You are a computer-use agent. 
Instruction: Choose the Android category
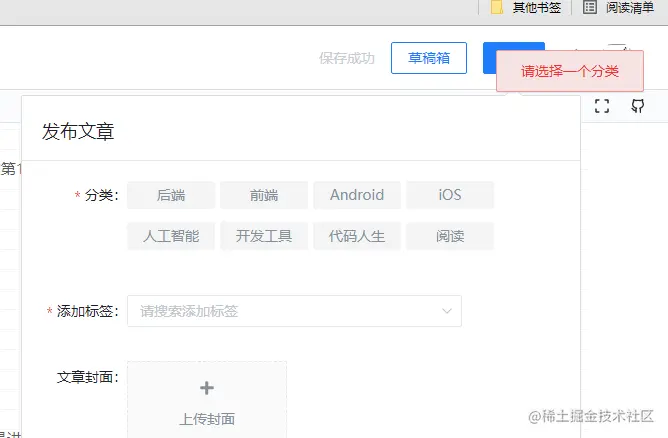[357, 195]
